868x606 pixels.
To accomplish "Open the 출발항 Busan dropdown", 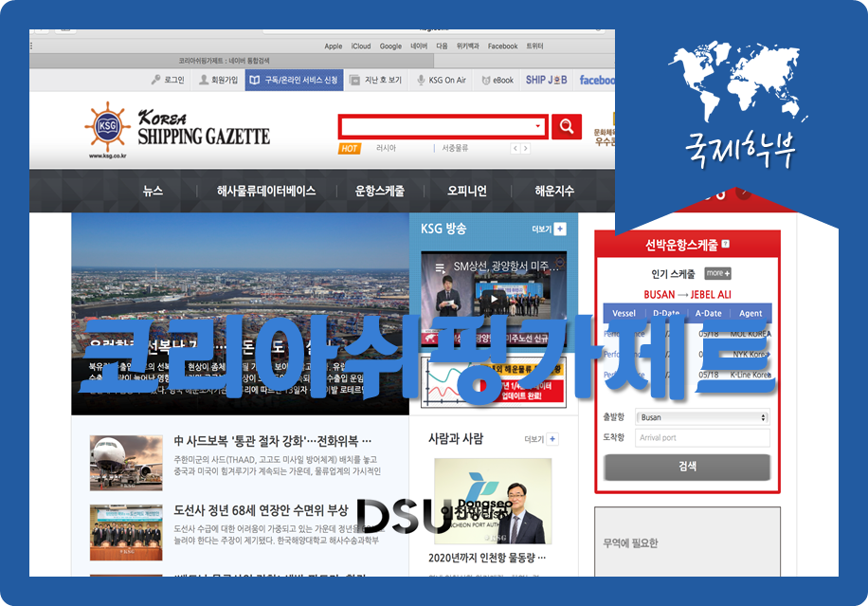I will click(702, 417).
